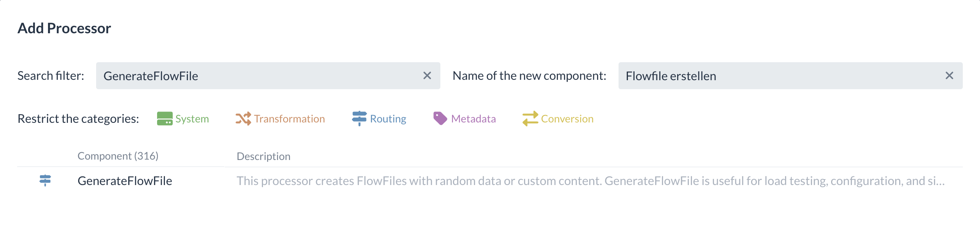This screenshot has width=980, height=248.
Task: Toggle the Routing category text
Action: [x=388, y=119]
